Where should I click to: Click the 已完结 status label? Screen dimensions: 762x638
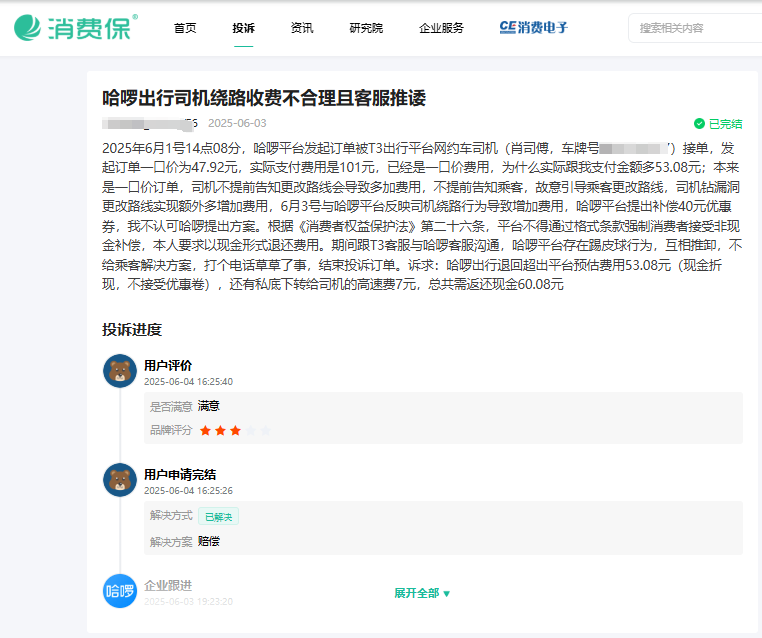click(726, 124)
